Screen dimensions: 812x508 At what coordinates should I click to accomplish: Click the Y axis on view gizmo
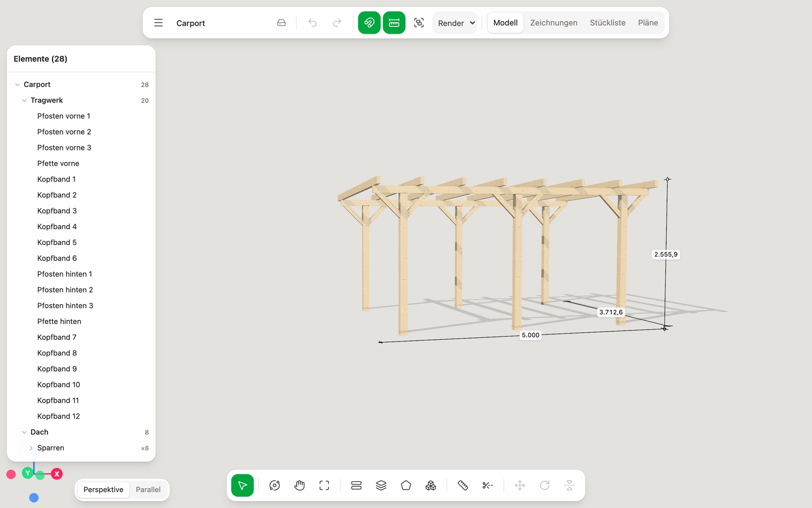coord(28,473)
